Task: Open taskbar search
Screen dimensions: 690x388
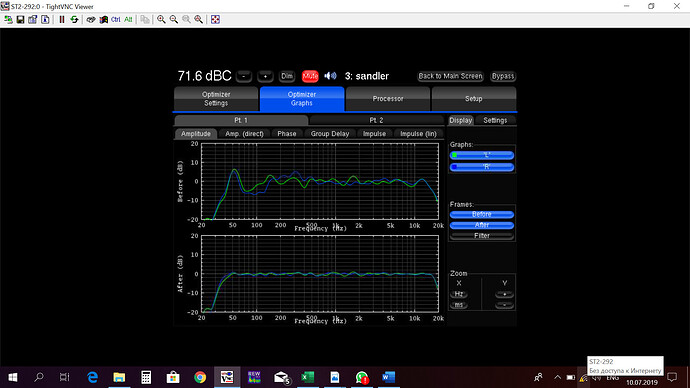Action: [39, 377]
